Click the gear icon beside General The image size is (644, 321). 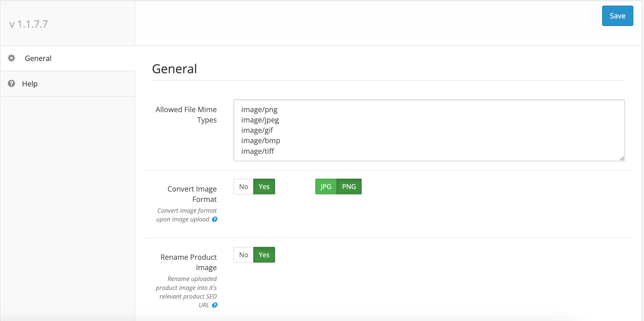(11, 58)
